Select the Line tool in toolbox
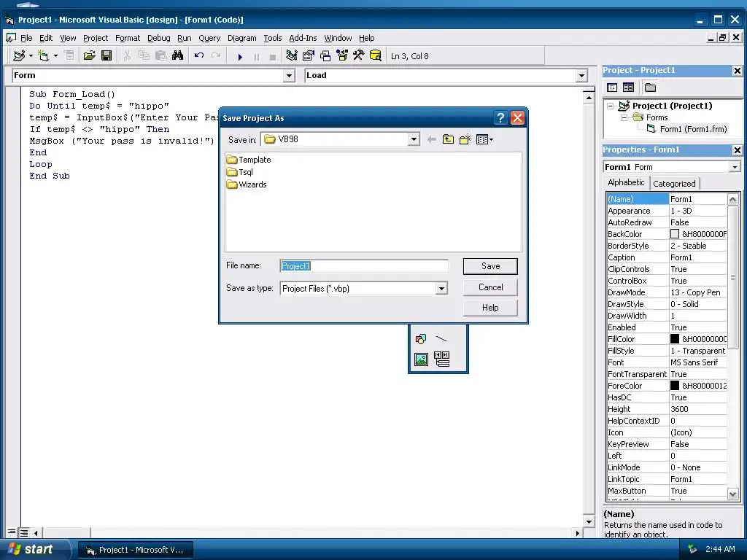 tap(441, 339)
